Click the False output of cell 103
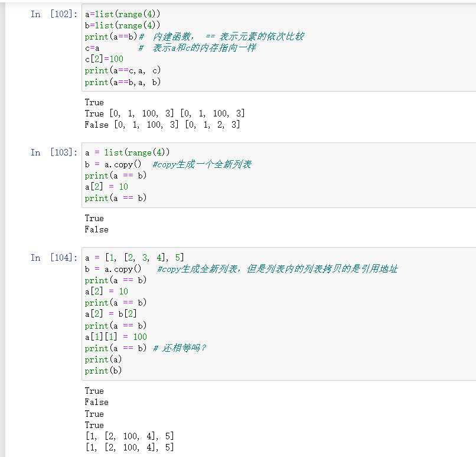476x457 pixels. (97, 229)
